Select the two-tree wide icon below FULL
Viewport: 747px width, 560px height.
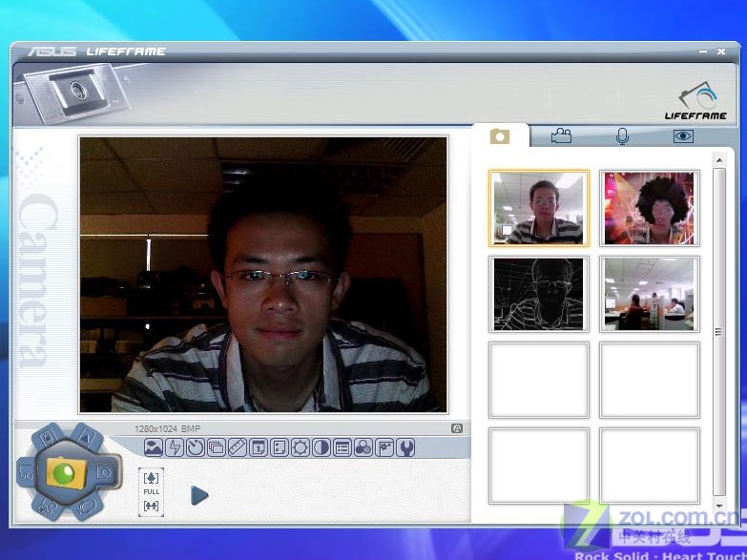pyautogui.click(x=151, y=506)
